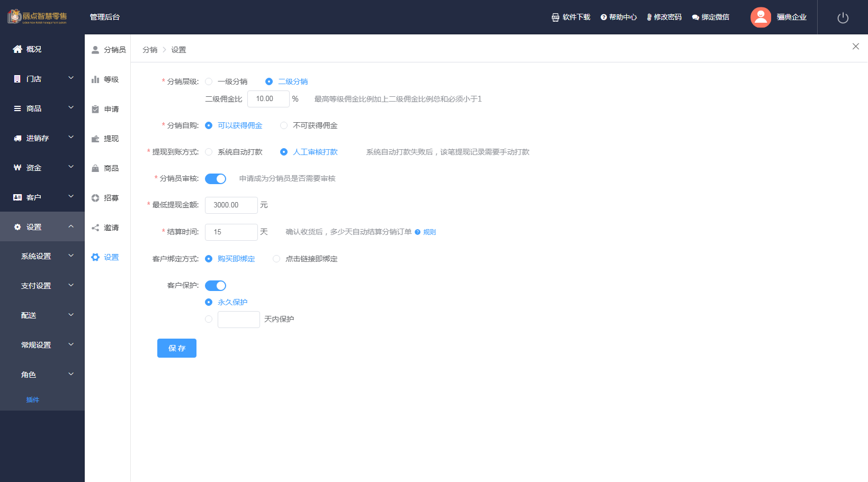Click the 丽点智慧零售 logo
The image size is (868, 482).
(x=38, y=16)
